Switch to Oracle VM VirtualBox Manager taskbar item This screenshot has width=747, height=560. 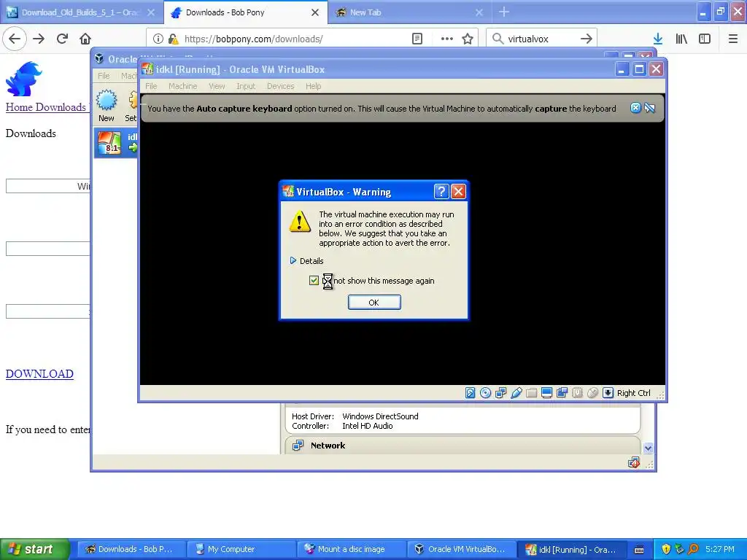pos(461,549)
